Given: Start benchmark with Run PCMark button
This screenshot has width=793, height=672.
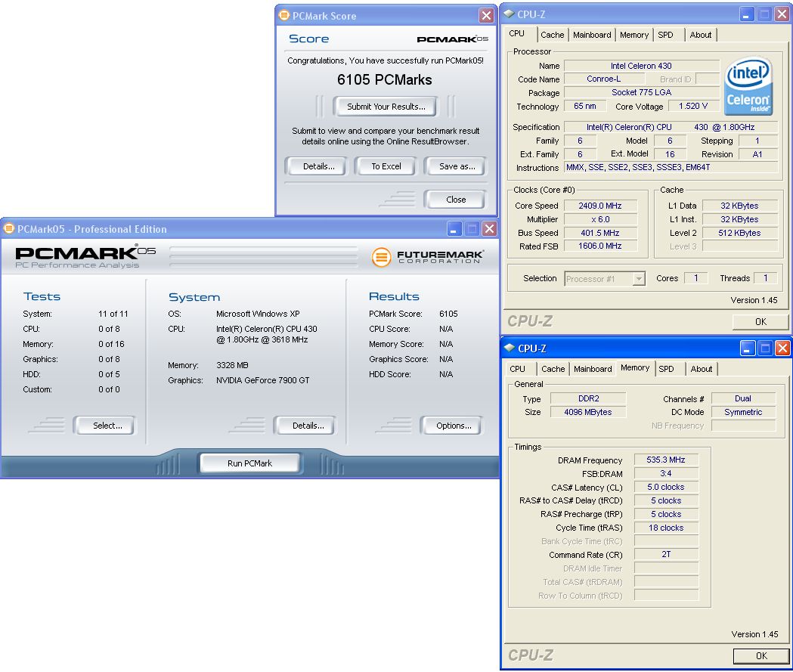Looking at the screenshot, I should click(249, 463).
